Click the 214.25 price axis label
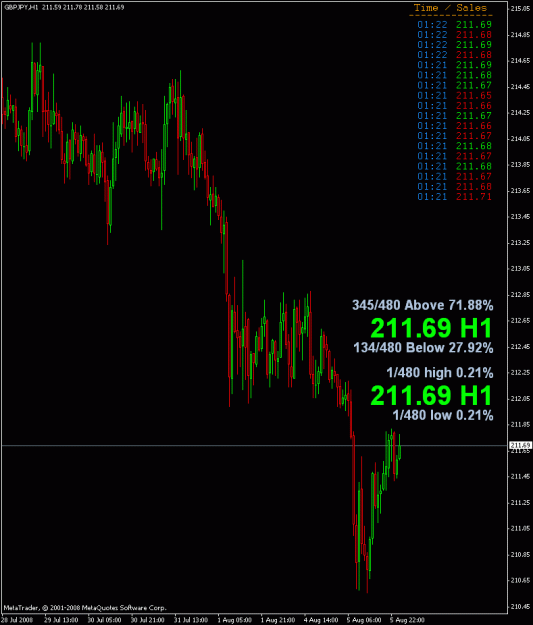The image size is (533, 625). point(521,112)
